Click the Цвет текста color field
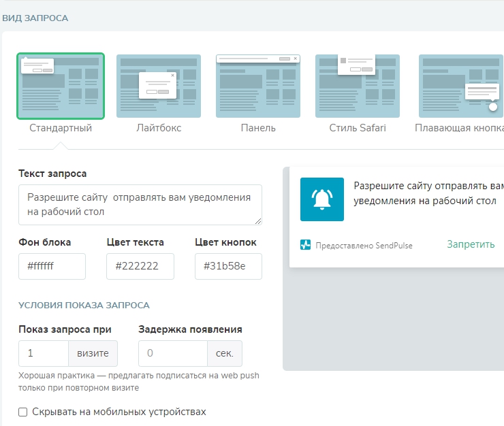The image size is (504, 426). coord(140,266)
